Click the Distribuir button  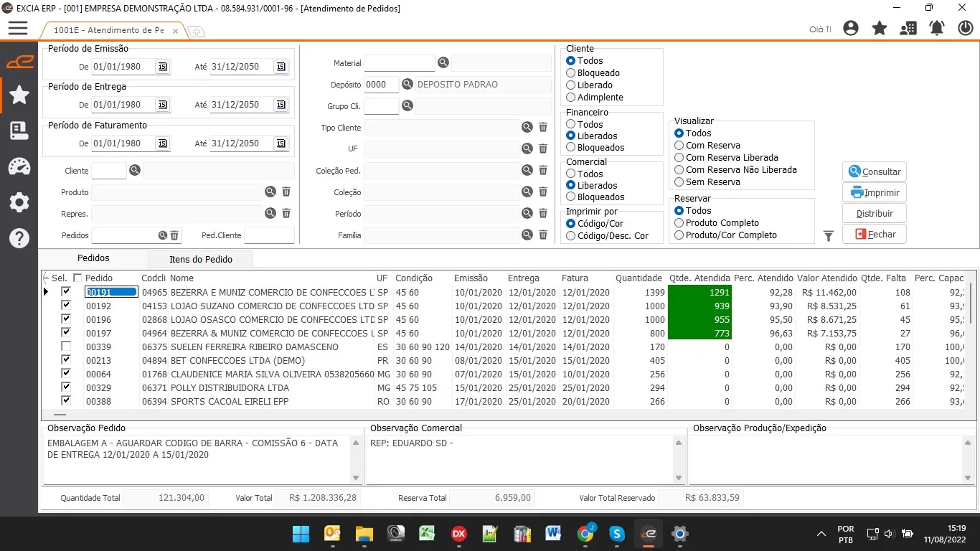[x=875, y=214]
